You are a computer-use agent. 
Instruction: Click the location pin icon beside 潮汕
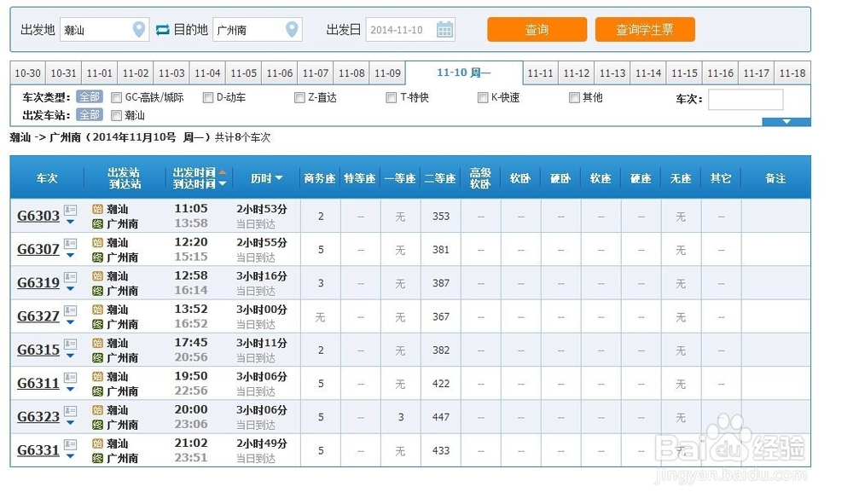pos(138,28)
